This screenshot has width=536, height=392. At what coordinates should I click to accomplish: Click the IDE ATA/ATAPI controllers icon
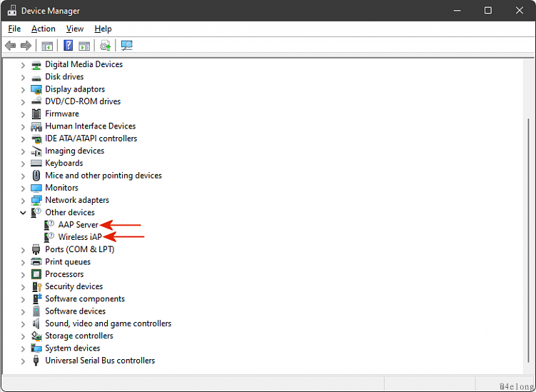pyautogui.click(x=36, y=139)
